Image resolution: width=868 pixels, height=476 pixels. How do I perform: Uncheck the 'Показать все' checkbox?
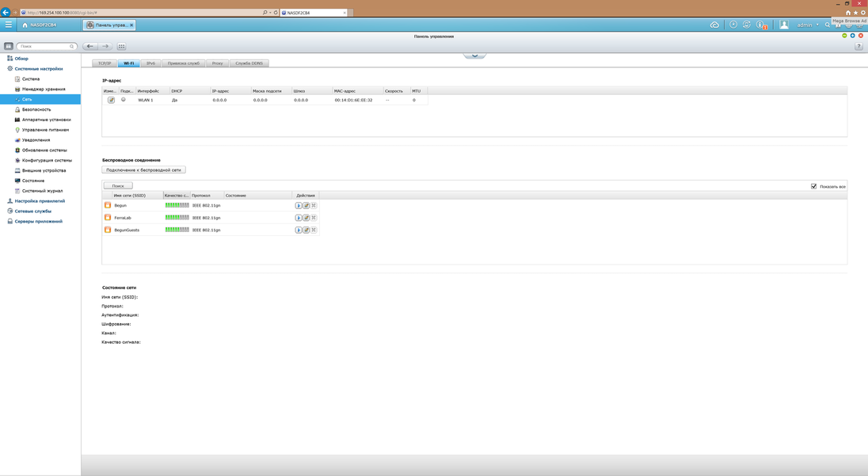[x=813, y=186]
